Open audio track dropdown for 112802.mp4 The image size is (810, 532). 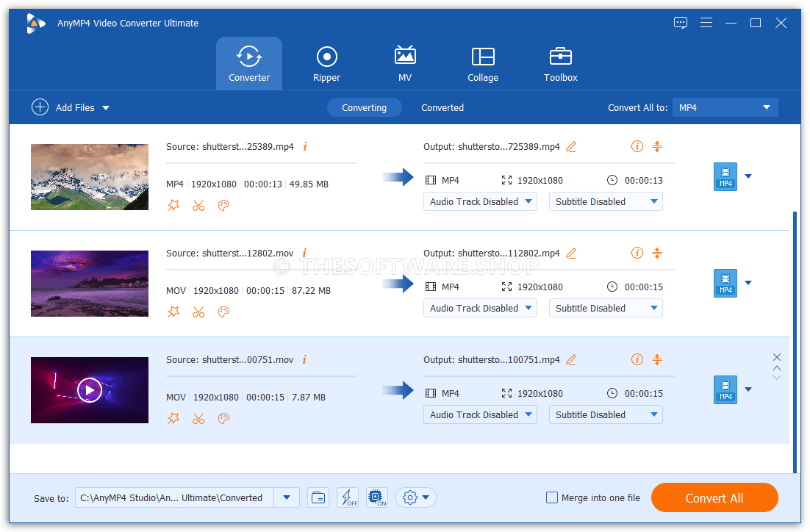pos(480,308)
